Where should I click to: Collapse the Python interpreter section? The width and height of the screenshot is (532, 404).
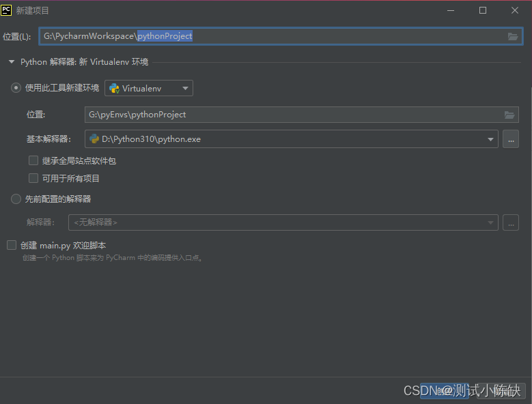pos(12,62)
